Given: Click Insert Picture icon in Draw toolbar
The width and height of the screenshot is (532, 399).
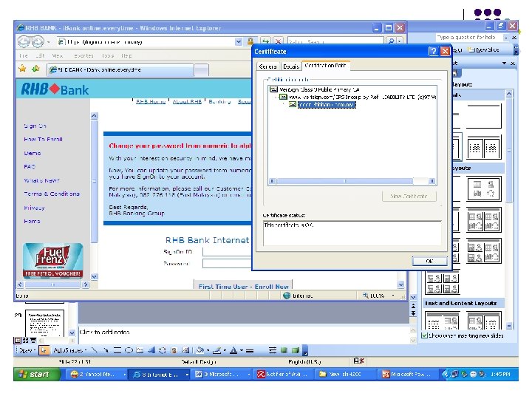Looking at the screenshot, I should [185, 350].
